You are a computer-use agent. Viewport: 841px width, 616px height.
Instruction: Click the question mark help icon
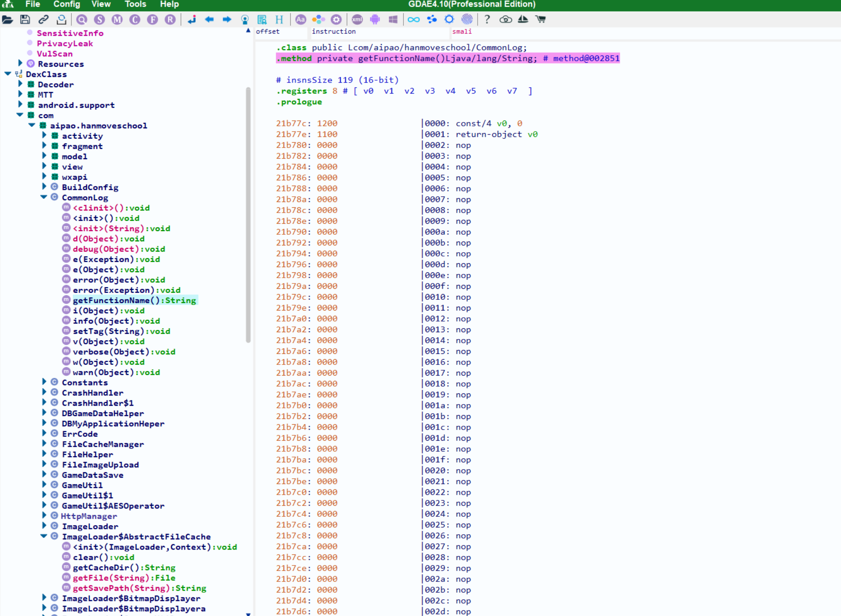coord(487,19)
